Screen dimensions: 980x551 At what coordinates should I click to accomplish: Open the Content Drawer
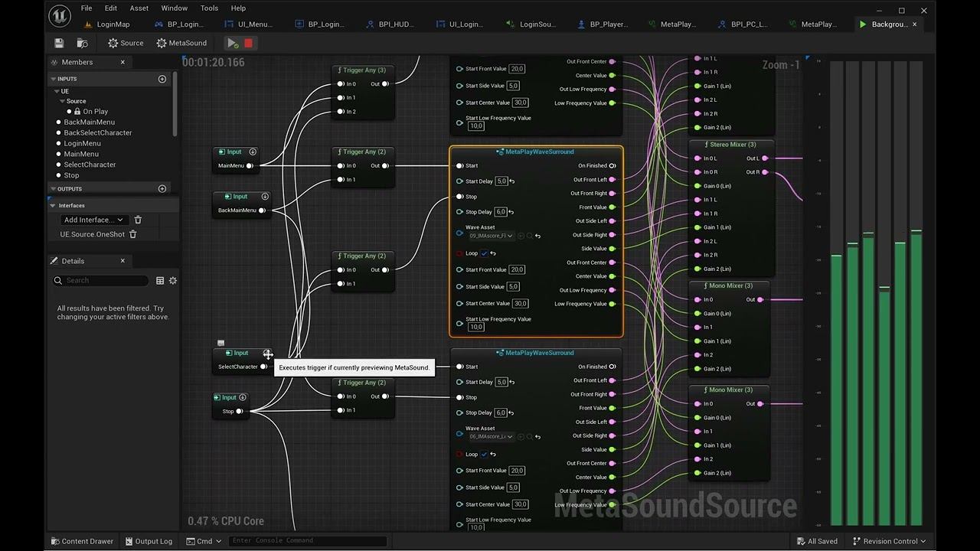tap(82, 541)
